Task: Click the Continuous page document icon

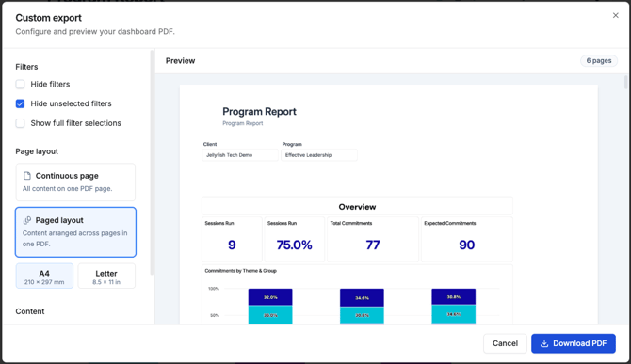Action: 27,176
